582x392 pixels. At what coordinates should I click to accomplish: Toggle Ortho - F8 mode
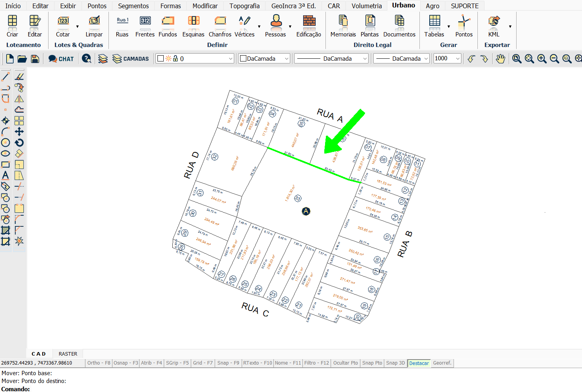pyautogui.click(x=99, y=363)
